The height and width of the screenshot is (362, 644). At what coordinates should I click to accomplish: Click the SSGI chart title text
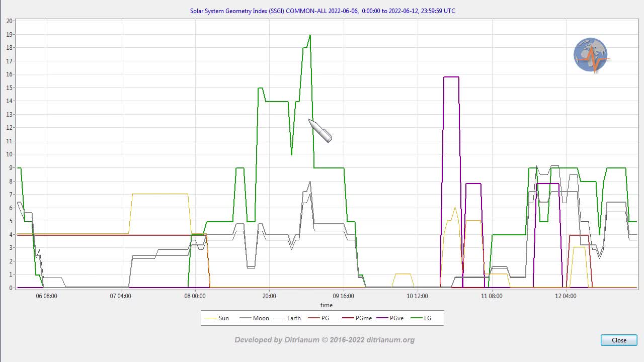pyautogui.click(x=323, y=11)
